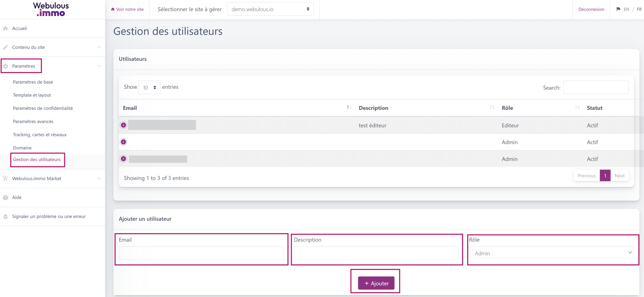Sort the table by the Rôle column
The height and width of the screenshot is (297, 644).
[x=577, y=107]
